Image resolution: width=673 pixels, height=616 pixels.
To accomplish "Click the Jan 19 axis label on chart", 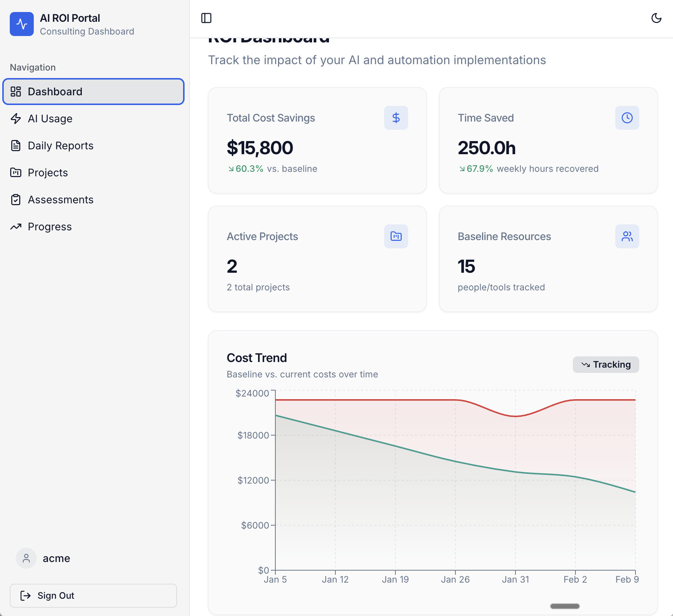I will pos(395,580).
